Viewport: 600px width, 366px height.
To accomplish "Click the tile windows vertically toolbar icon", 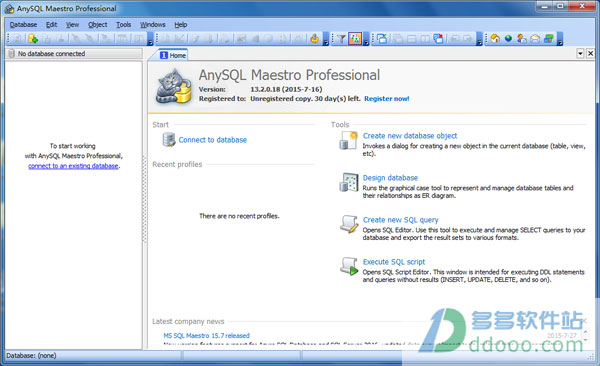I will [425, 39].
